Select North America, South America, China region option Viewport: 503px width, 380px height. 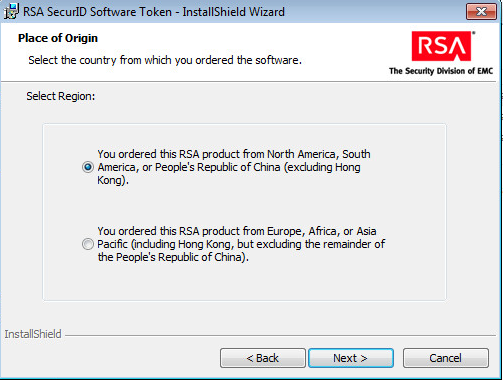(x=88, y=167)
